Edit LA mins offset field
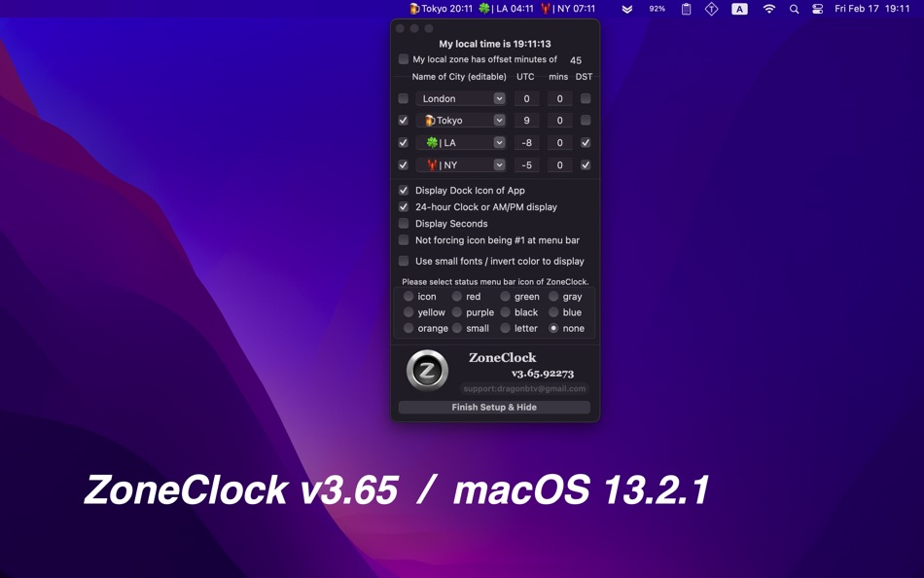Image resolution: width=924 pixels, height=578 pixels. point(560,143)
